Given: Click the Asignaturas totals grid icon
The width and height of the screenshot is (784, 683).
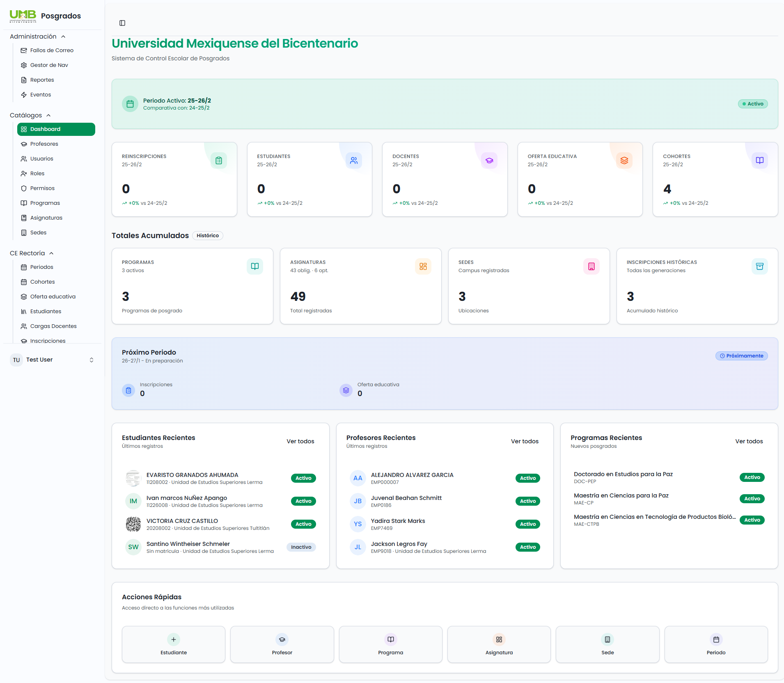Looking at the screenshot, I should coord(423,266).
